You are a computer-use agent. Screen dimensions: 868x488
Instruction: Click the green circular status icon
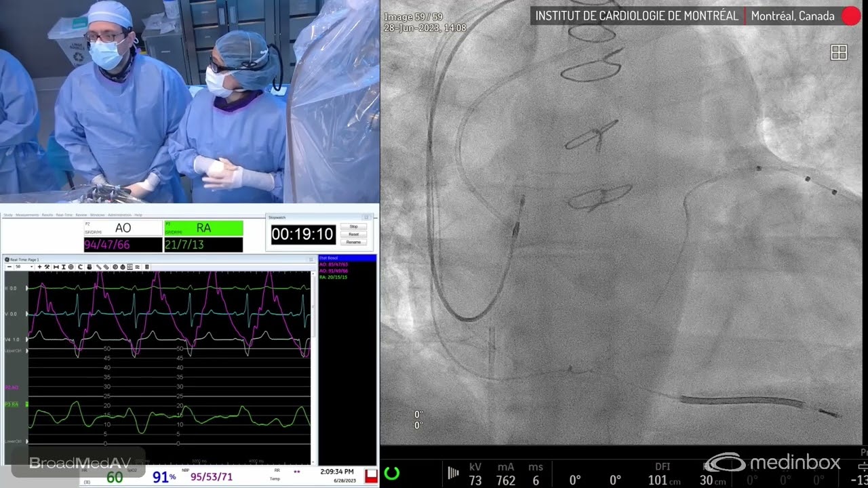coord(391,473)
